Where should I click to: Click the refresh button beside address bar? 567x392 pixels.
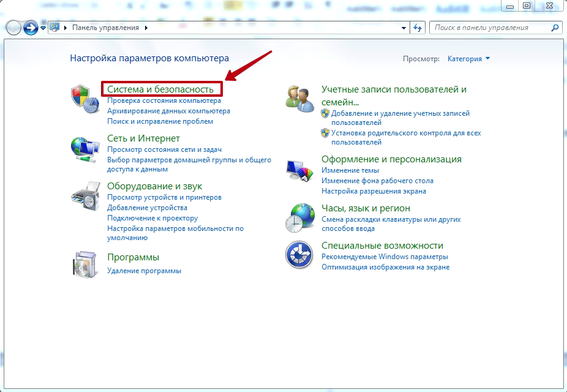pos(418,28)
